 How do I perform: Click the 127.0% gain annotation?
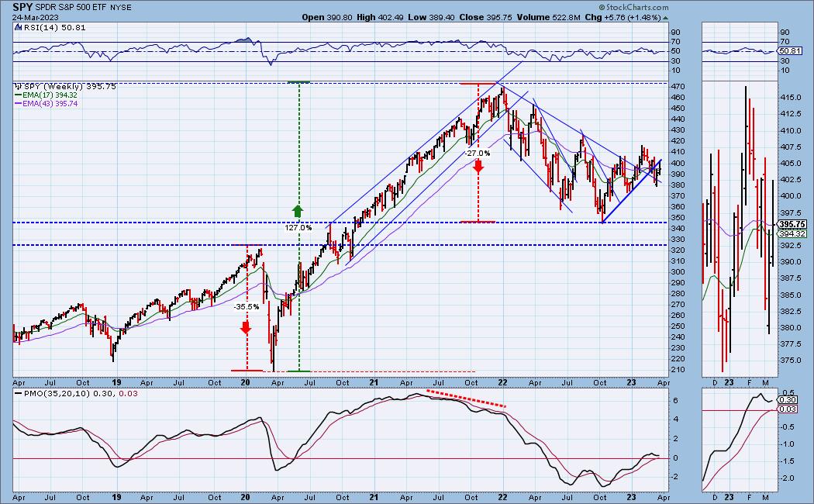click(298, 227)
